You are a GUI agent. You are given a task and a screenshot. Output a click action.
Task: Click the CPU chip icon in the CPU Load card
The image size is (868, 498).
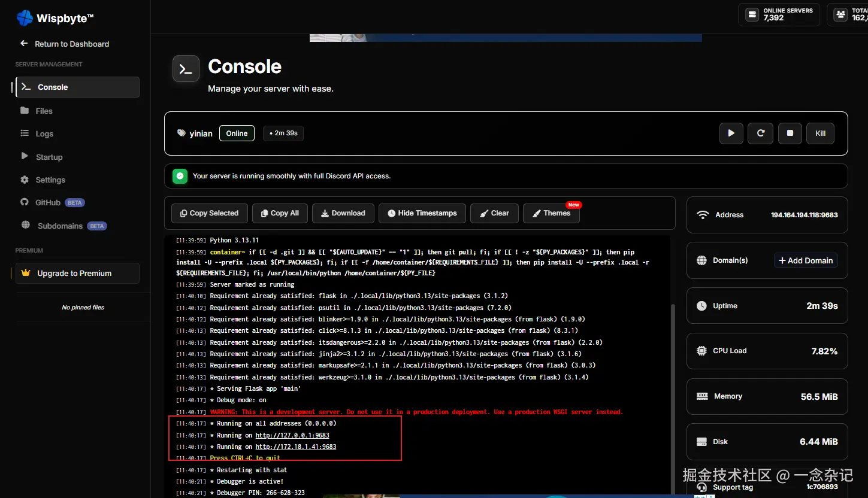pyautogui.click(x=702, y=351)
